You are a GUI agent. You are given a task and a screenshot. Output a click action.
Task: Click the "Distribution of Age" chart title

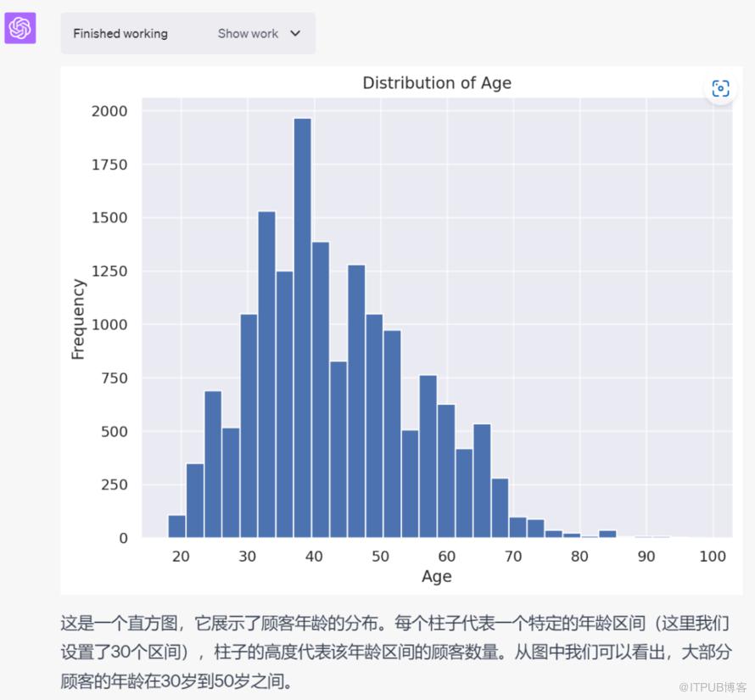(x=437, y=83)
